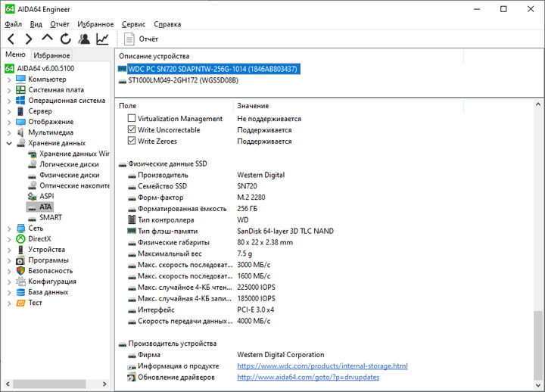The width and height of the screenshot is (545, 392).
Task: Open user management via the person icon
Action: pyautogui.click(x=84, y=39)
